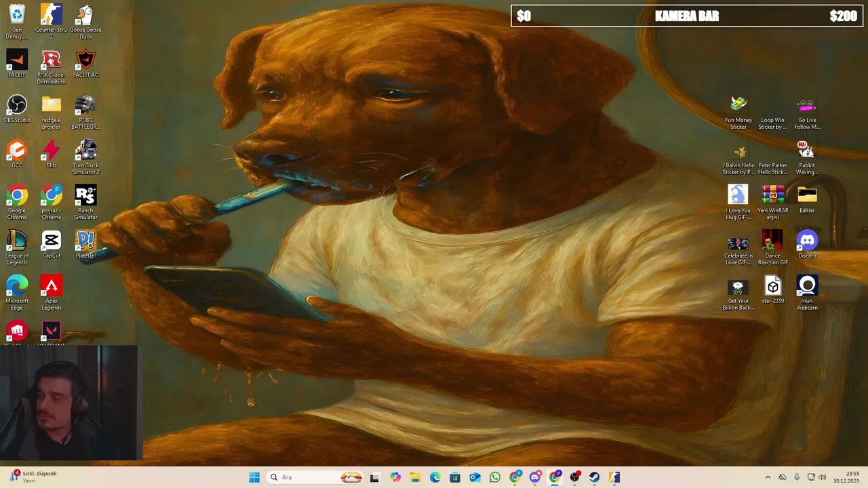This screenshot has height=488, width=868.
Task: Click the microphone tray icon
Action: tap(797, 477)
